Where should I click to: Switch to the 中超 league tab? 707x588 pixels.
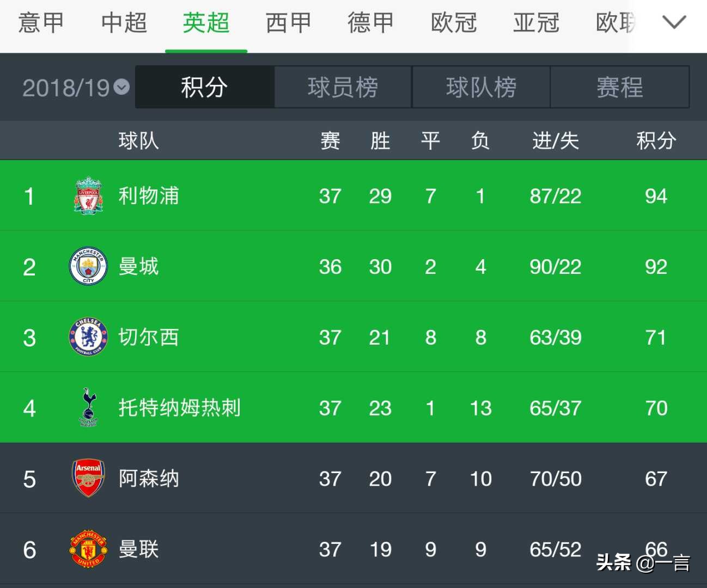coord(124,23)
